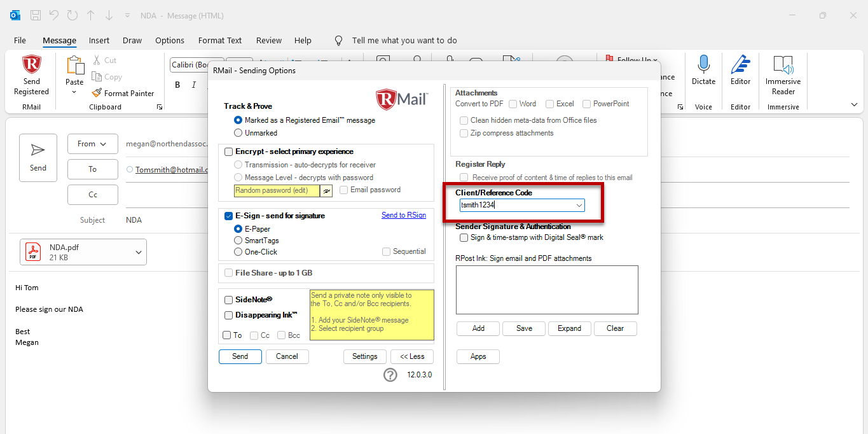This screenshot has height=434, width=868.
Task: Click the Random password edit field
Action: (x=277, y=190)
